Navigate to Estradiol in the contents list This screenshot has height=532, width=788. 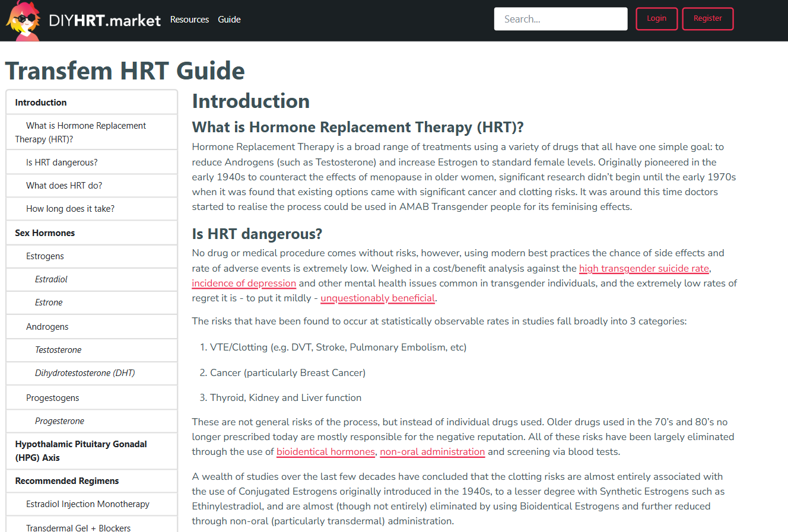[51, 279]
